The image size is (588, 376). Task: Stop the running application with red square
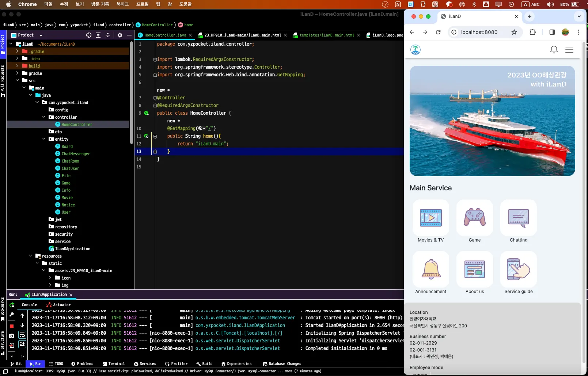(x=12, y=326)
